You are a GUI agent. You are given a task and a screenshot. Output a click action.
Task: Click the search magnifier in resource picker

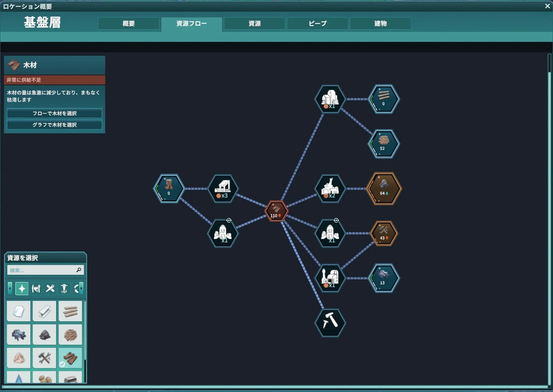coord(79,270)
